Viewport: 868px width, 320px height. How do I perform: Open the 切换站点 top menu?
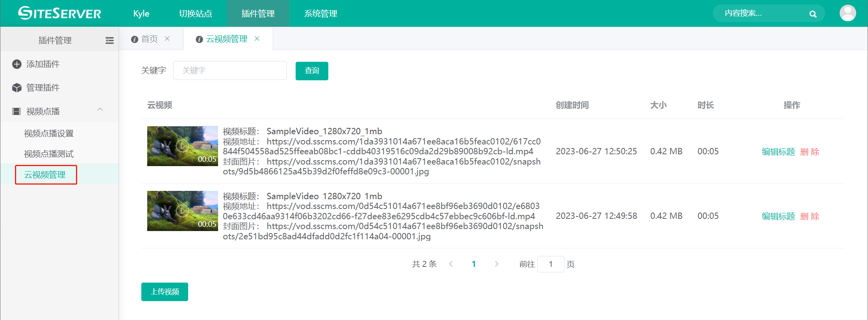pos(195,14)
